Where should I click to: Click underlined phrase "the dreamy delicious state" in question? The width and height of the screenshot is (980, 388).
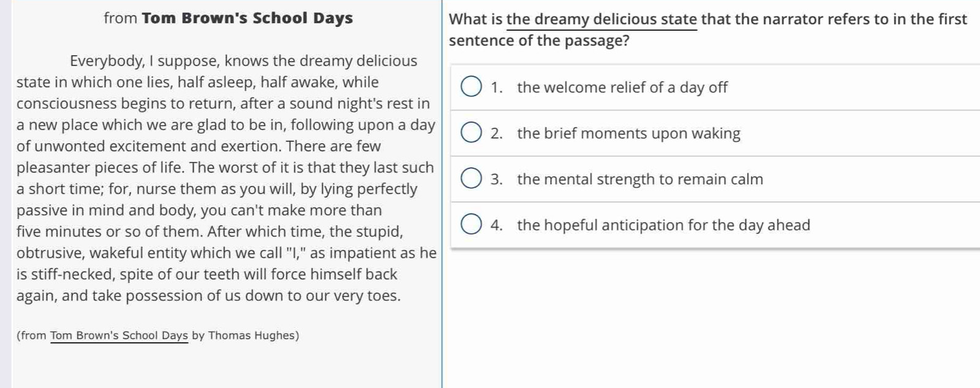[602, 20]
